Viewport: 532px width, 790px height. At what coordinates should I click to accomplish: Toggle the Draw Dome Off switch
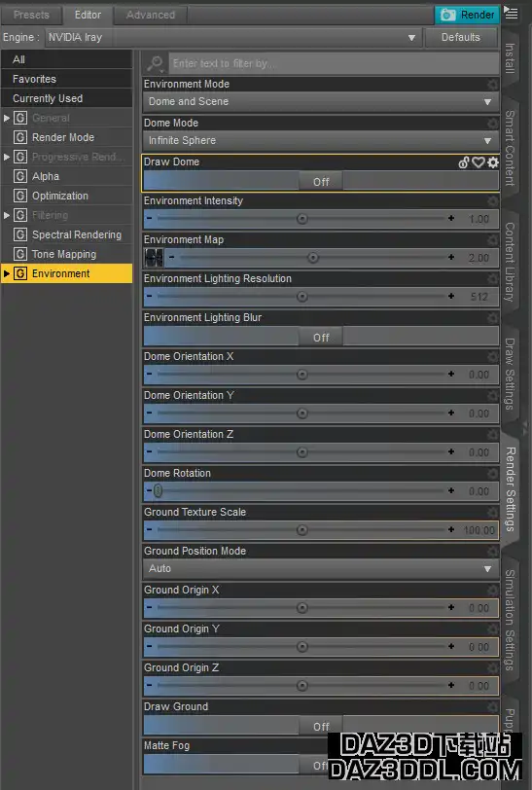click(321, 181)
